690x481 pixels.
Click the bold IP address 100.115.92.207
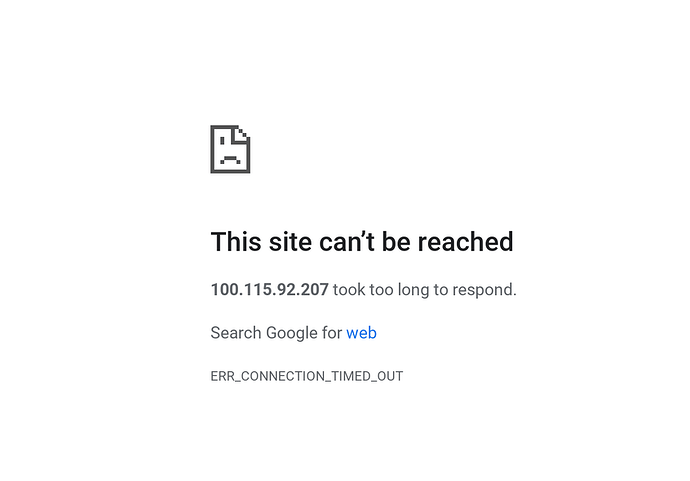[269, 290]
